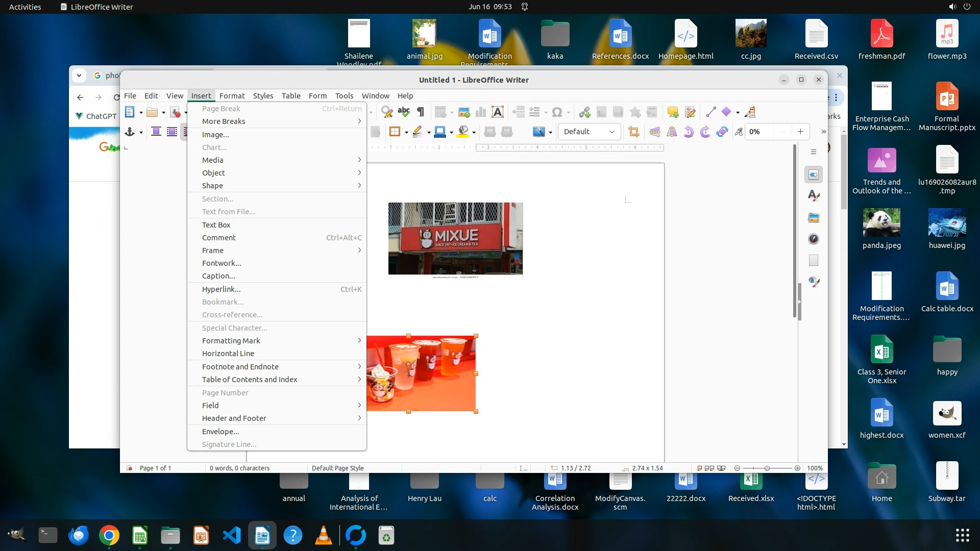Toggle Formatting Marks pilcrow icon
Viewport: 980px width, 551px height.
click(421, 112)
